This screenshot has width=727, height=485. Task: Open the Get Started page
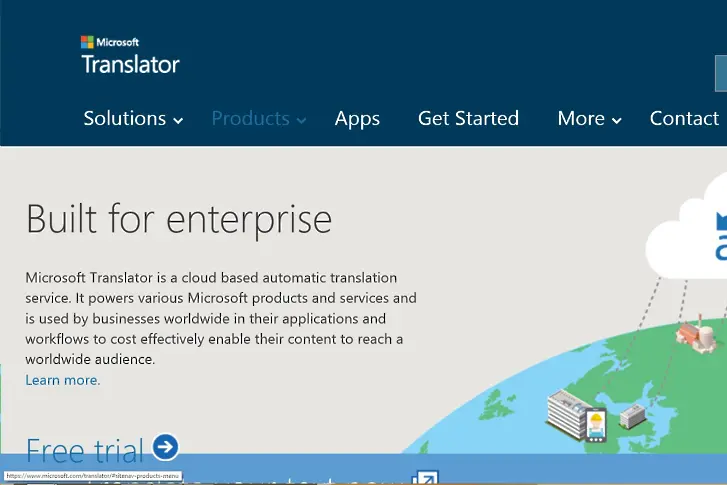[468, 119]
